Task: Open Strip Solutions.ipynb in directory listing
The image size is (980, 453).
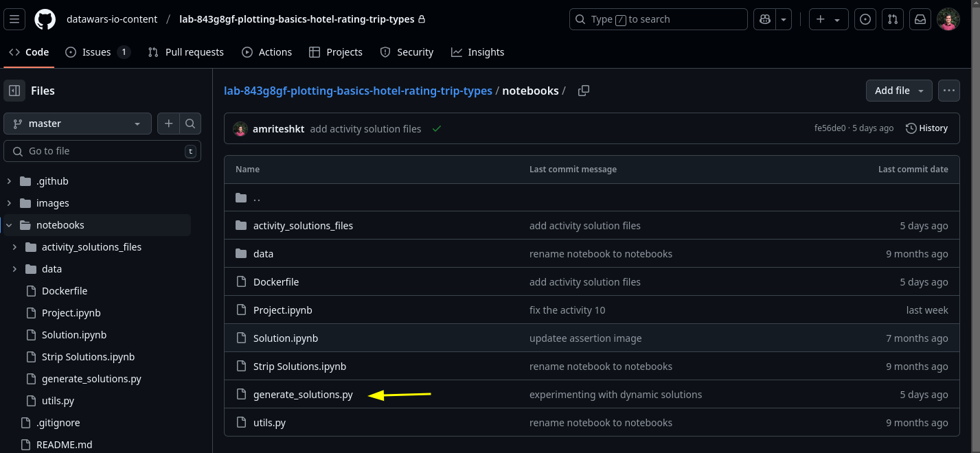Action: (x=299, y=367)
